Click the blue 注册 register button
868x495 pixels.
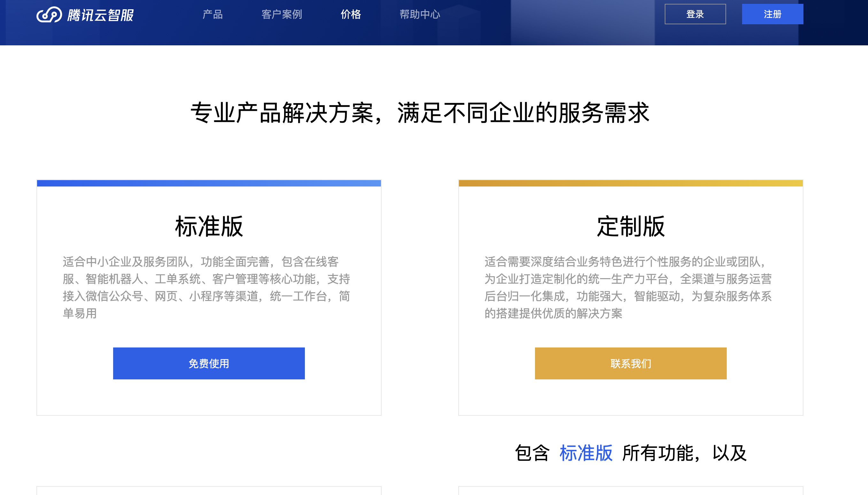772,14
